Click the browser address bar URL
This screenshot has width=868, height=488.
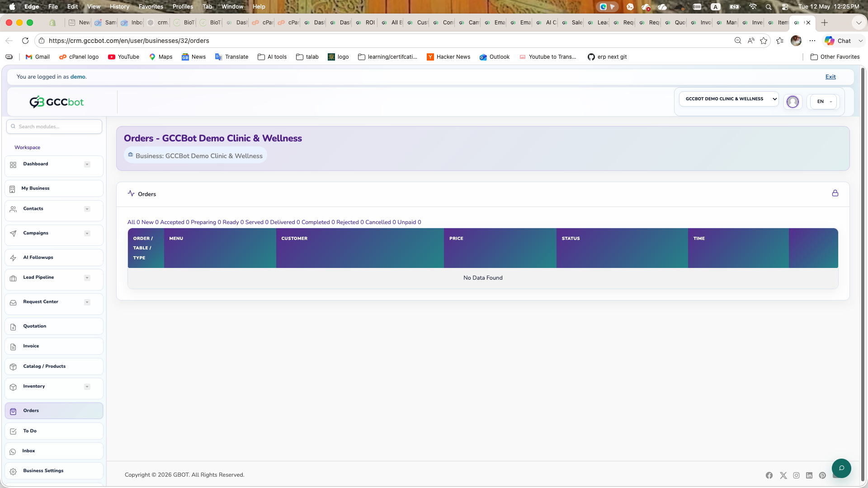(x=129, y=41)
